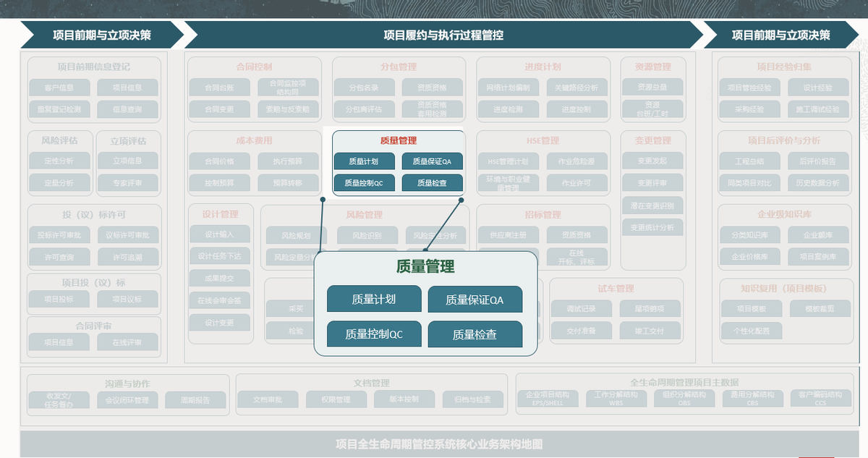
Task: Select 在线会审会签 under 设计管理
Action: [220, 300]
